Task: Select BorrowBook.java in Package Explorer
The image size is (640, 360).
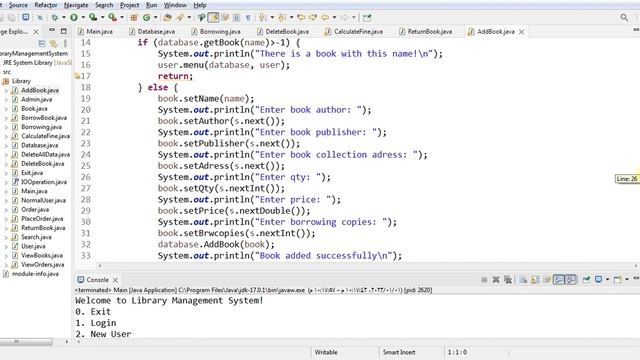Action: [44, 118]
